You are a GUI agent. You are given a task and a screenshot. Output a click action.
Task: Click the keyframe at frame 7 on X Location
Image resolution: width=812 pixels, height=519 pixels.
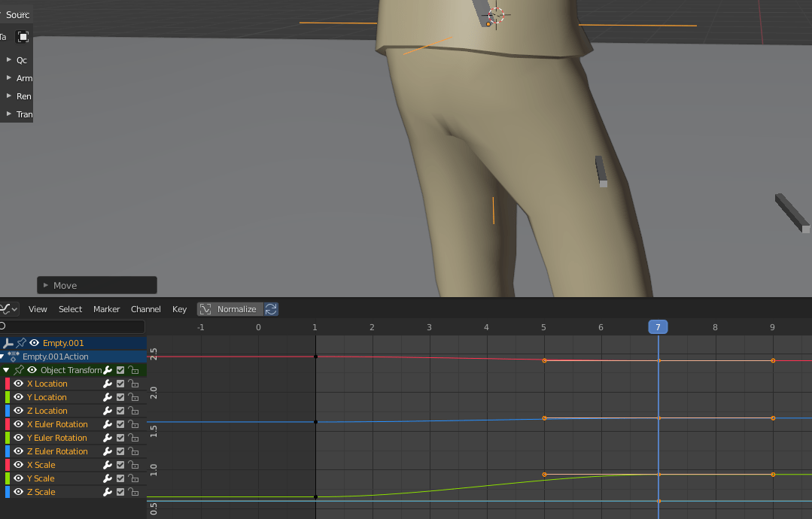pos(658,361)
